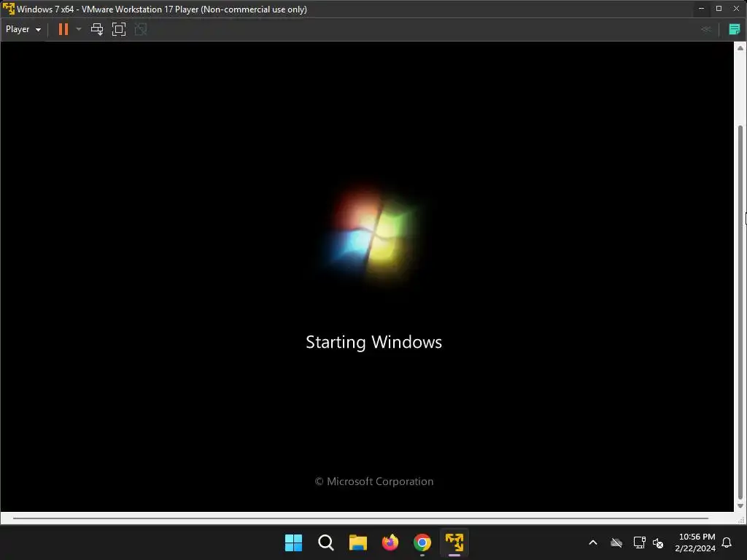
Task: Send Ctrl+Alt+Del to the virtual machine
Action: tap(97, 29)
